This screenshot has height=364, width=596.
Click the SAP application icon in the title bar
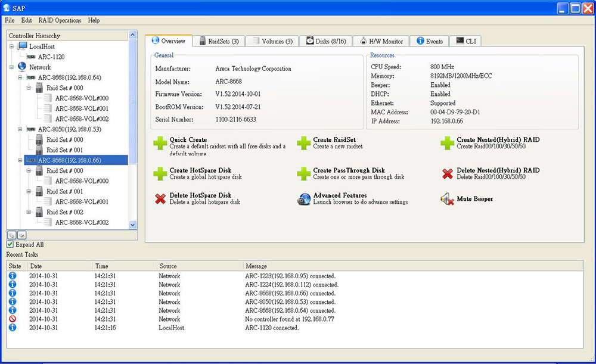(x=7, y=8)
